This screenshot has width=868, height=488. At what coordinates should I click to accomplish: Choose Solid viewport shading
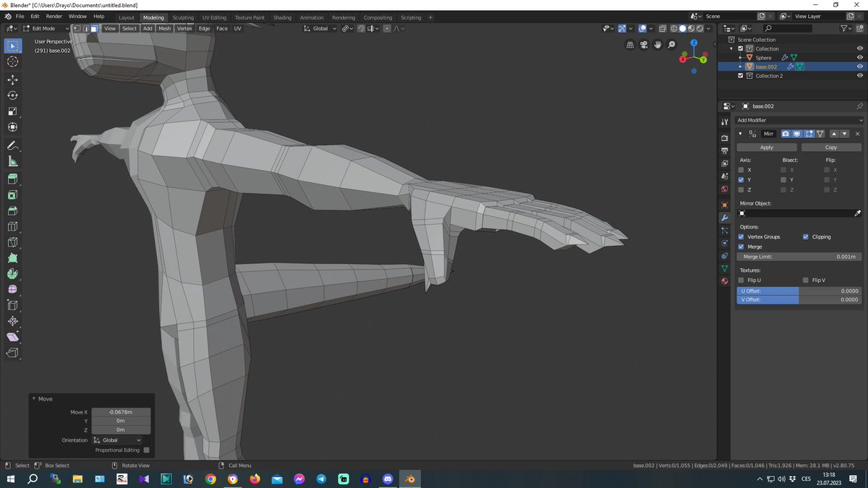(x=683, y=28)
